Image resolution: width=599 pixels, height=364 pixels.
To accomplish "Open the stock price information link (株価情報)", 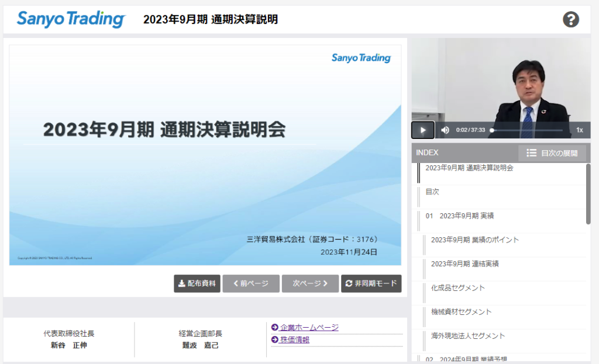I will (294, 339).
